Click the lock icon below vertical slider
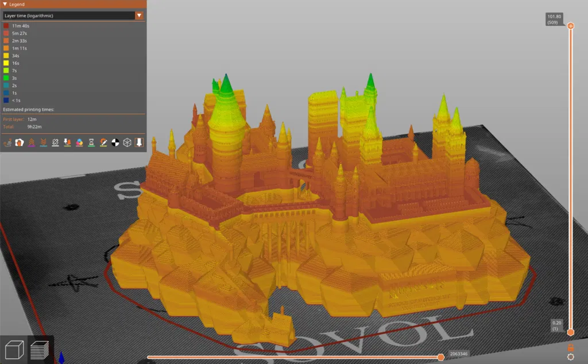Viewport: 588px width, 364px height. click(x=570, y=347)
